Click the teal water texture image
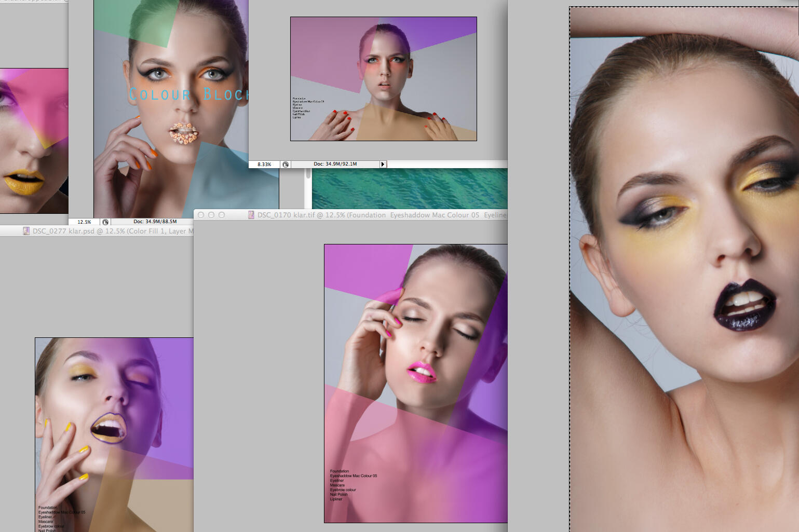Image resolution: width=799 pixels, height=532 pixels. point(409,188)
